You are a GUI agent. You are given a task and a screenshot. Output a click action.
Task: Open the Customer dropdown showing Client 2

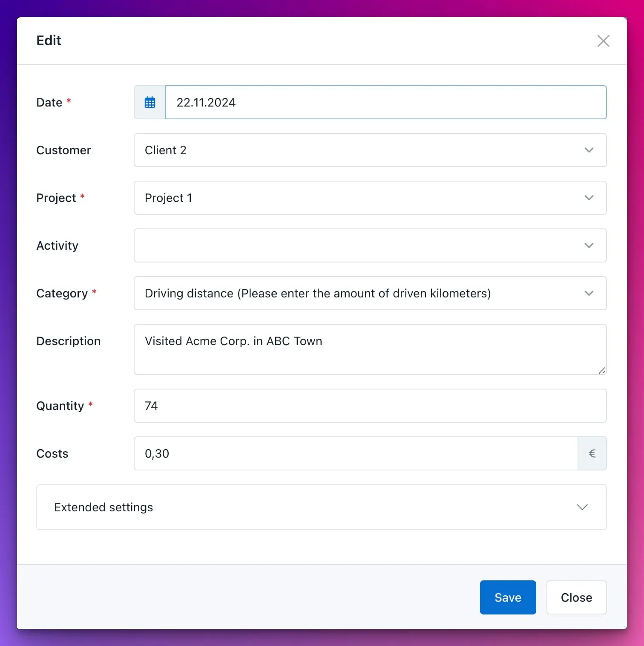pyautogui.click(x=370, y=150)
